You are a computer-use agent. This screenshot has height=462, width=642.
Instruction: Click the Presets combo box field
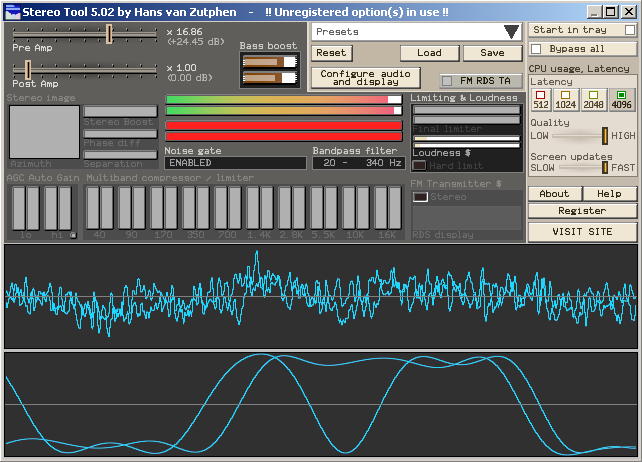pyautogui.click(x=416, y=32)
